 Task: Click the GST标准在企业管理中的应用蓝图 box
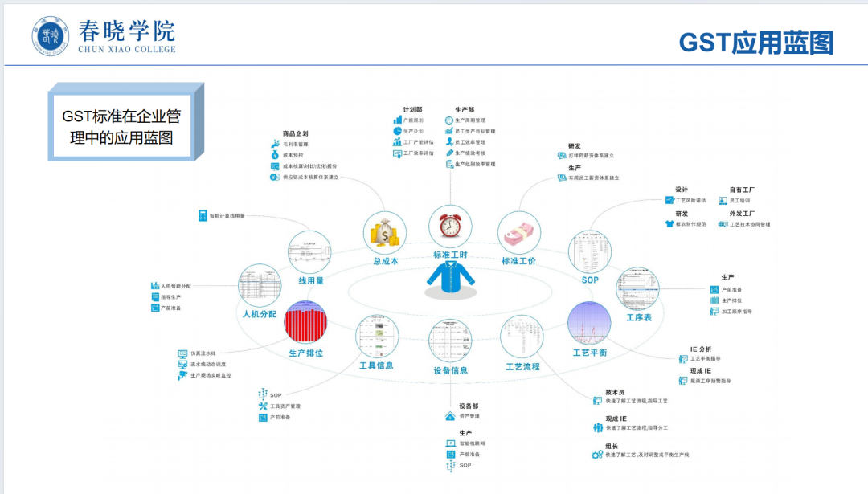pyautogui.click(x=122, y=125)
